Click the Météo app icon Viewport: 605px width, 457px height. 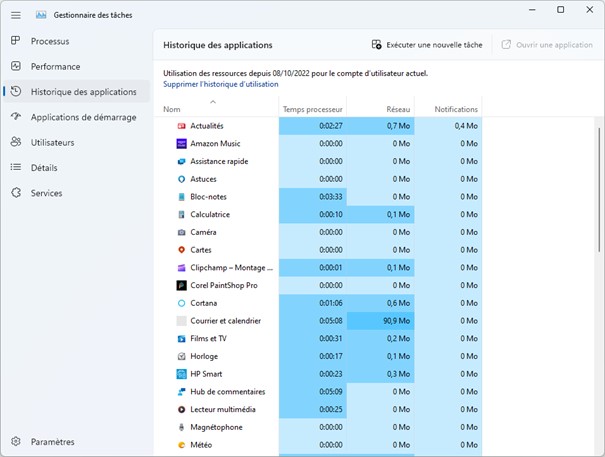(181, 445)
